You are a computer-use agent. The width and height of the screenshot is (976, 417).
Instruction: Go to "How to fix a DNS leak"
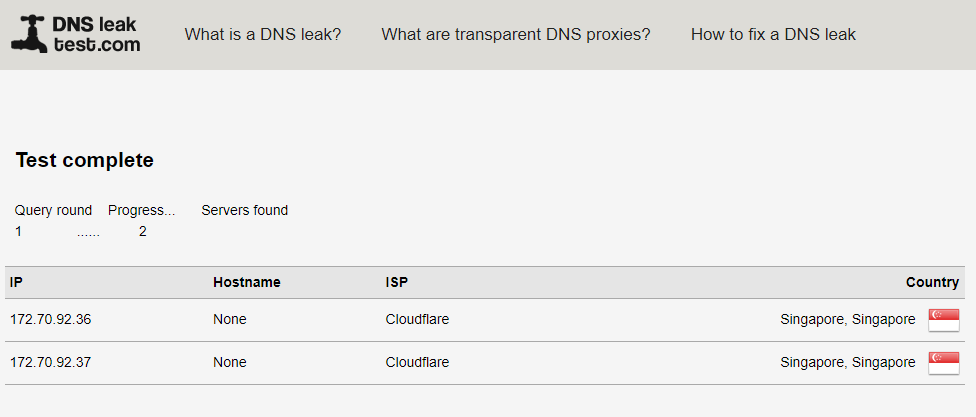point(773,34)
